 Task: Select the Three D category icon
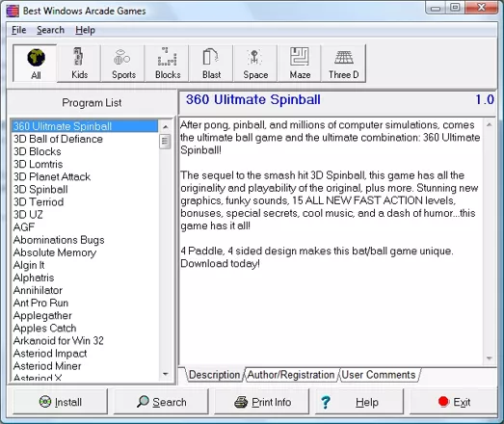(x=343, y=64)
